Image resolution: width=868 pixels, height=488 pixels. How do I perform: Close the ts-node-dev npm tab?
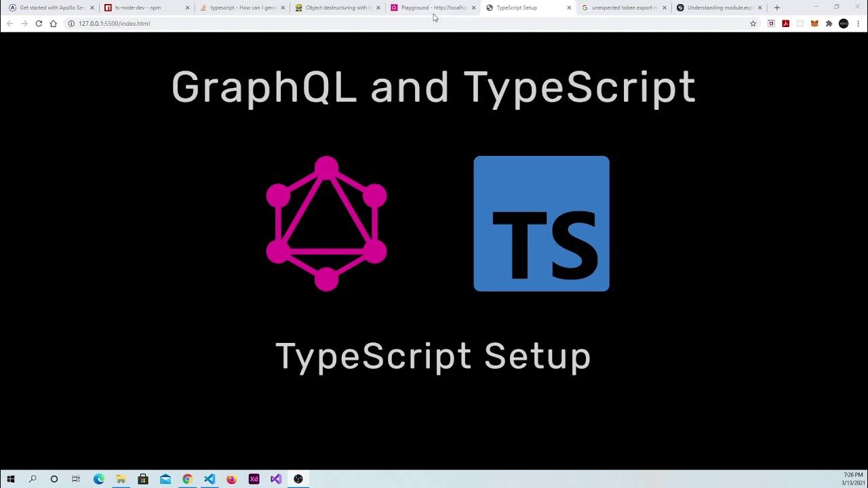[x=187, y=8]
